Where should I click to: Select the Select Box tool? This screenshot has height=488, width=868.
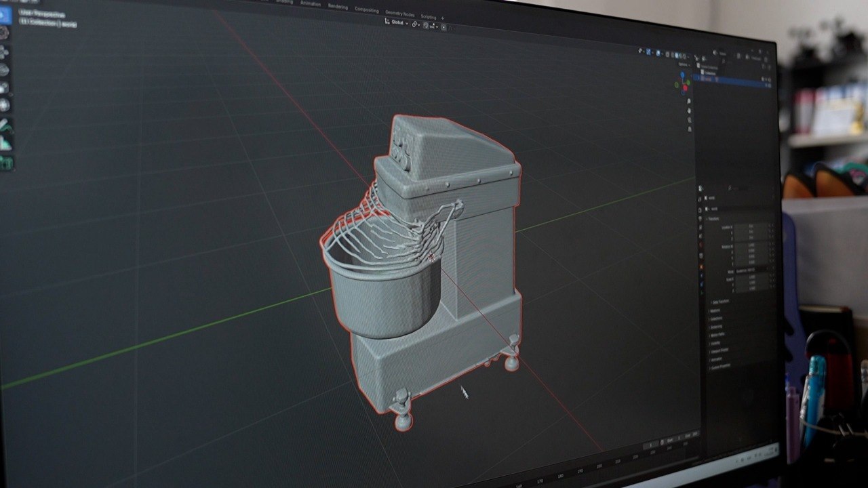3,14
